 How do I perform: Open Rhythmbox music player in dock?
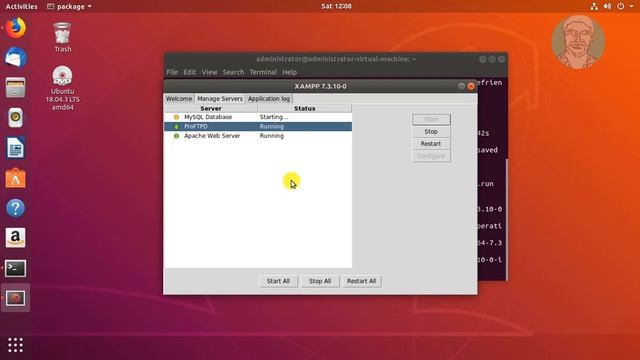[16, 118]
